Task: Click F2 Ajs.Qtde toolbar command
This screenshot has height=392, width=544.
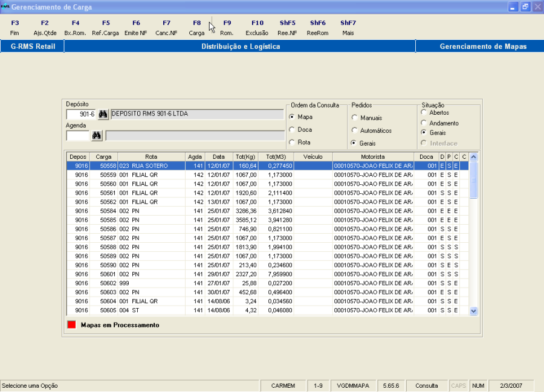Action: pos(45,28)
